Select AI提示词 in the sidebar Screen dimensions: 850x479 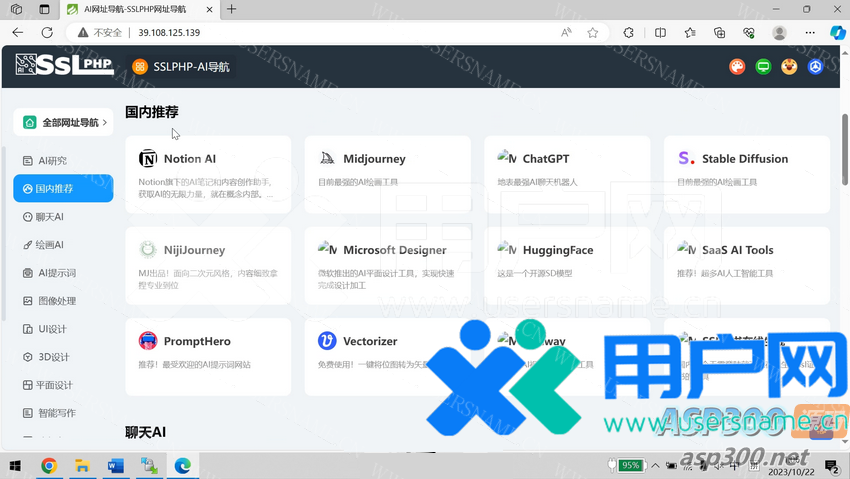(49, 273)
